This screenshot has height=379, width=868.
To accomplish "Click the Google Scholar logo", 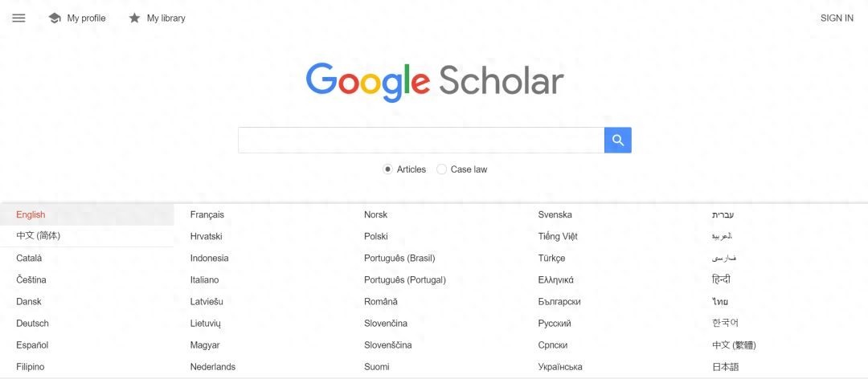I will click(x=434, y=82).
